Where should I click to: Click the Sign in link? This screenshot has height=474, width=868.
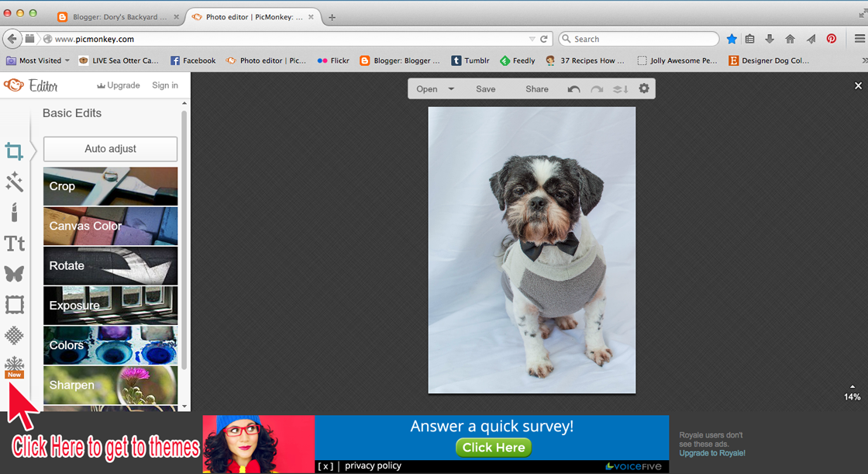[165, 85]
